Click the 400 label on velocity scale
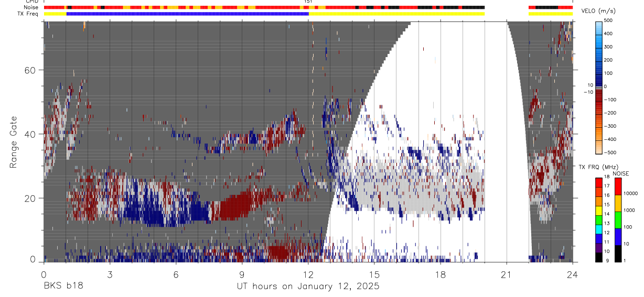The image size is (644, 297). [609, 34]
